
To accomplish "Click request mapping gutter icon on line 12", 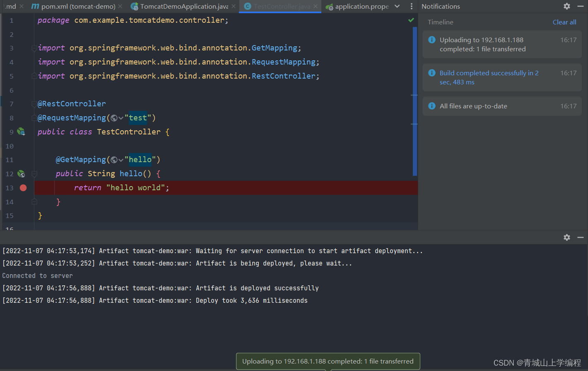I will point(21,174).
